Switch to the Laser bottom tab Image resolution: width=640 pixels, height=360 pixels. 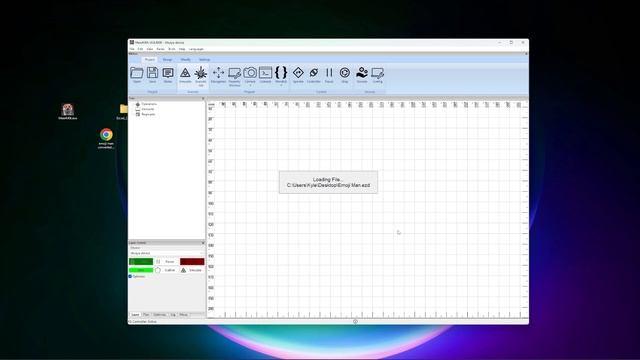coord(135,315)
